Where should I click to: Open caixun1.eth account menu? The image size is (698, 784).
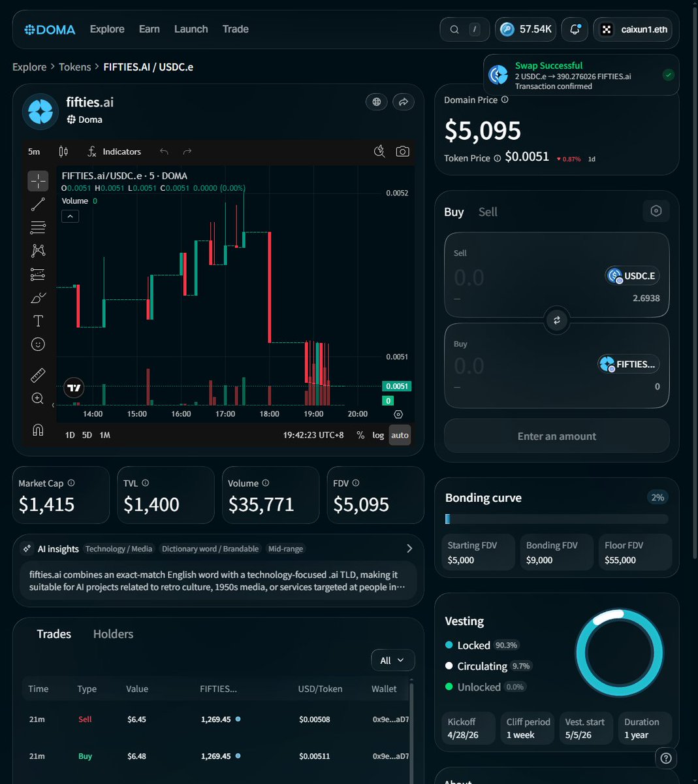click(633, 29)
